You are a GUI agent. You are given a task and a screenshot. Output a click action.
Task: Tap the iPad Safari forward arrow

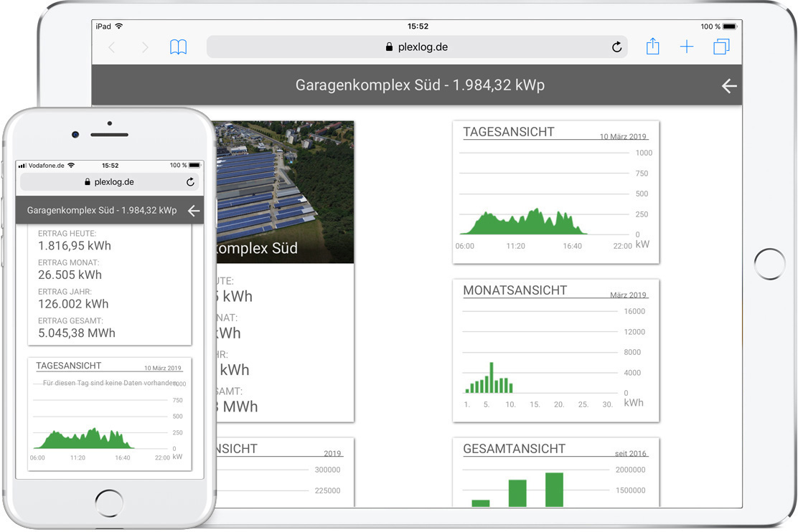click(x=145, y=47)
